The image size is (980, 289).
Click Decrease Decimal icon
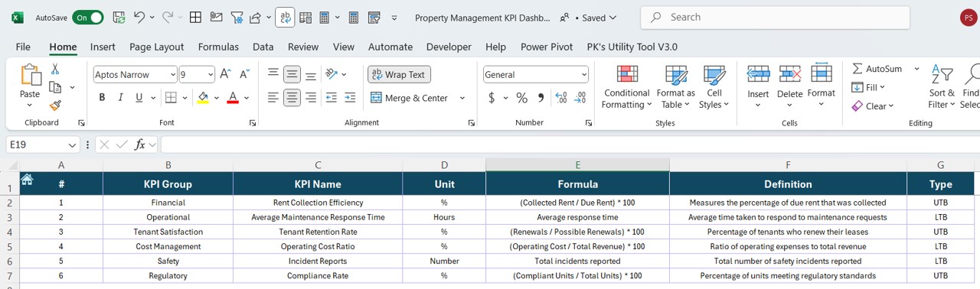[580, 98]
